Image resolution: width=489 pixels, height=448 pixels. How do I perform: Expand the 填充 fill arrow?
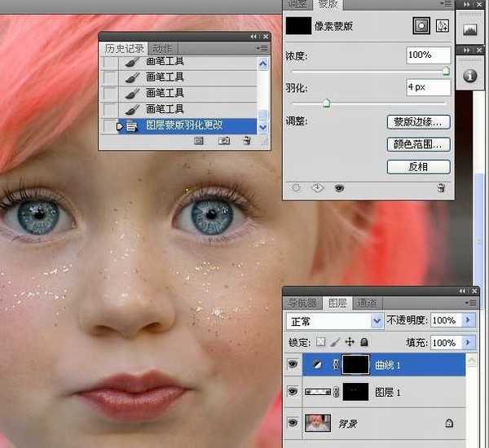[469, 343]
